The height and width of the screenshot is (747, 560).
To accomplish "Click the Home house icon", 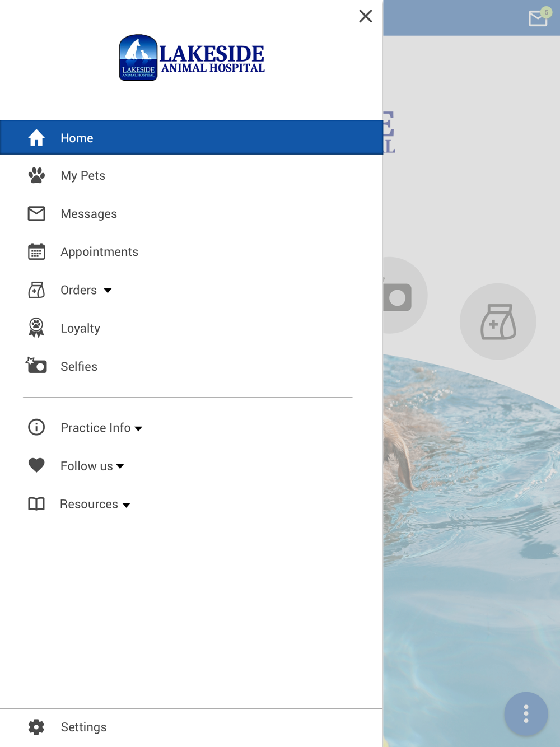I will [x=36, y=138].
